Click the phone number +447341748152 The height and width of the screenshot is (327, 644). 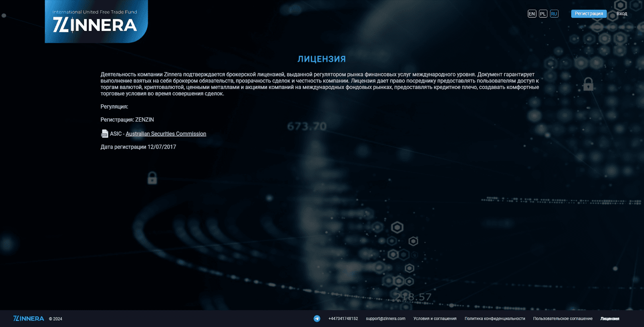pos(343,319)
